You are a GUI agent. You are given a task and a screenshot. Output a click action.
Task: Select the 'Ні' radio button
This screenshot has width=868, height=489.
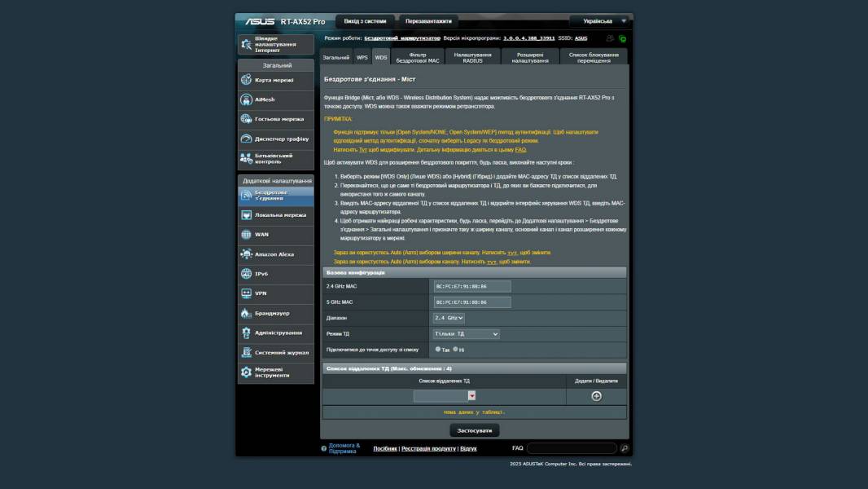455,349
